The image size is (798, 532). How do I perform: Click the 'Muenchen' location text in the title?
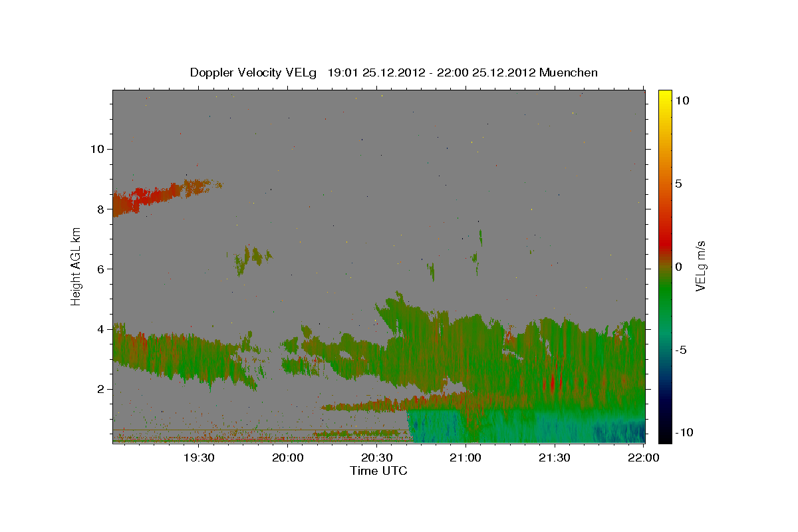(x=569, y=72)
